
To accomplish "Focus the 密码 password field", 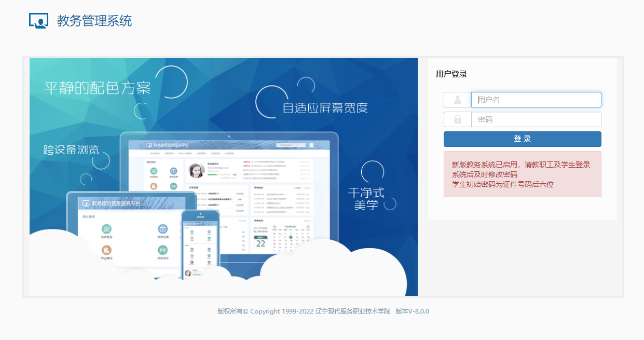I will pyautogui.click(x=536, y=119).
